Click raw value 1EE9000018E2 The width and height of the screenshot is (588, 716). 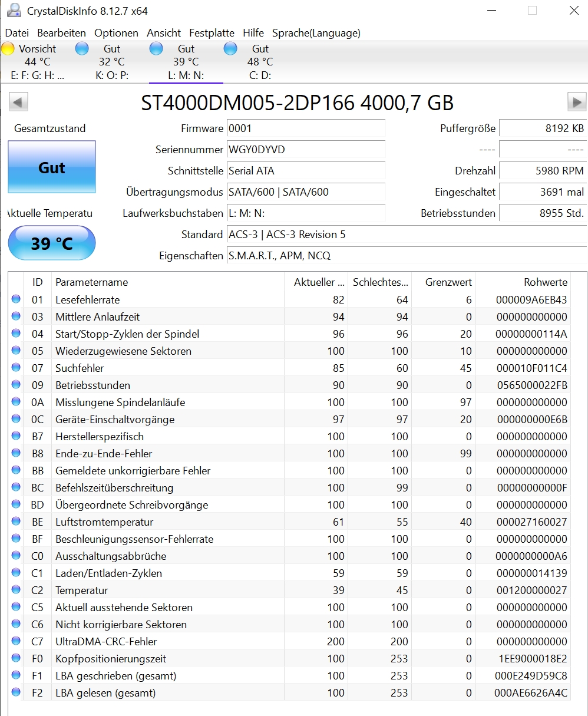click(533, 659)
